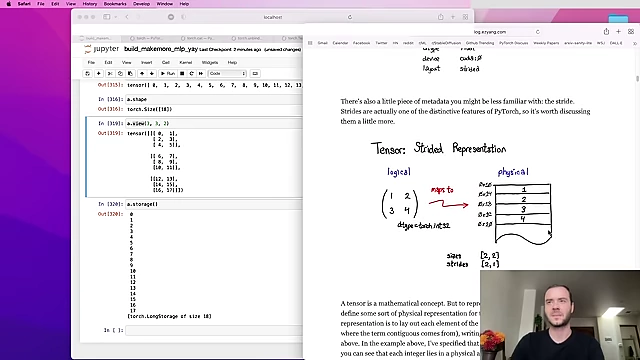Reload the ezyang blog page

click(x=538, y=32)
